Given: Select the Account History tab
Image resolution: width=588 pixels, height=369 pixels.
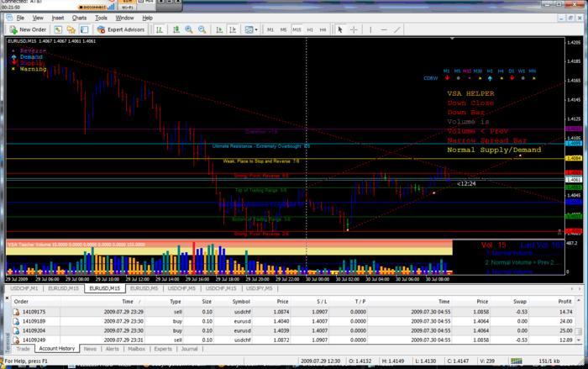Looking at the screenshot, I should coord(57,348).
